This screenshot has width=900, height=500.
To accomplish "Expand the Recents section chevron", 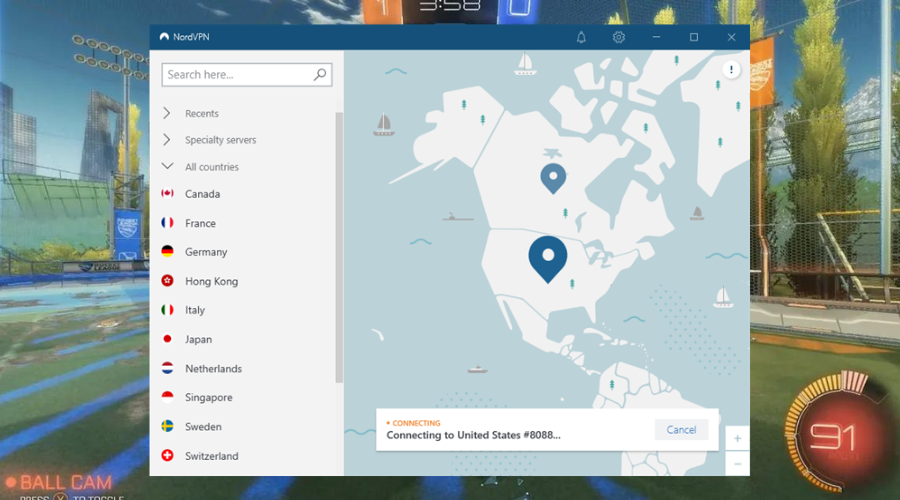I will (x=166, y=113).
